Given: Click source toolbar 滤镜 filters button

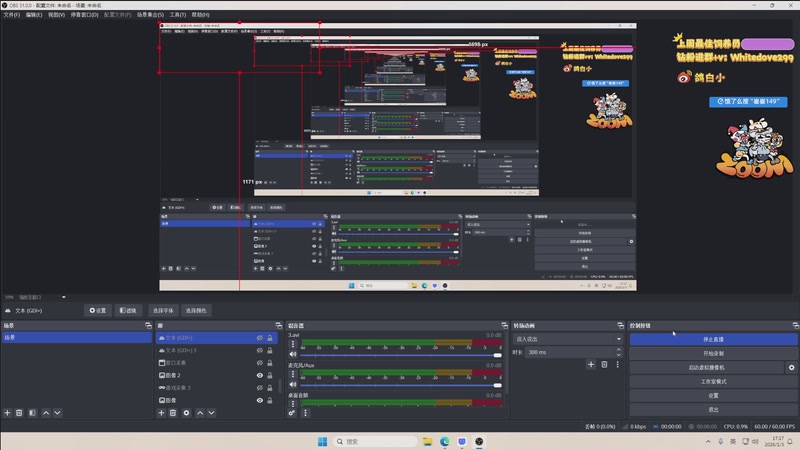Looking at the screenshot, I should [128, 310].
